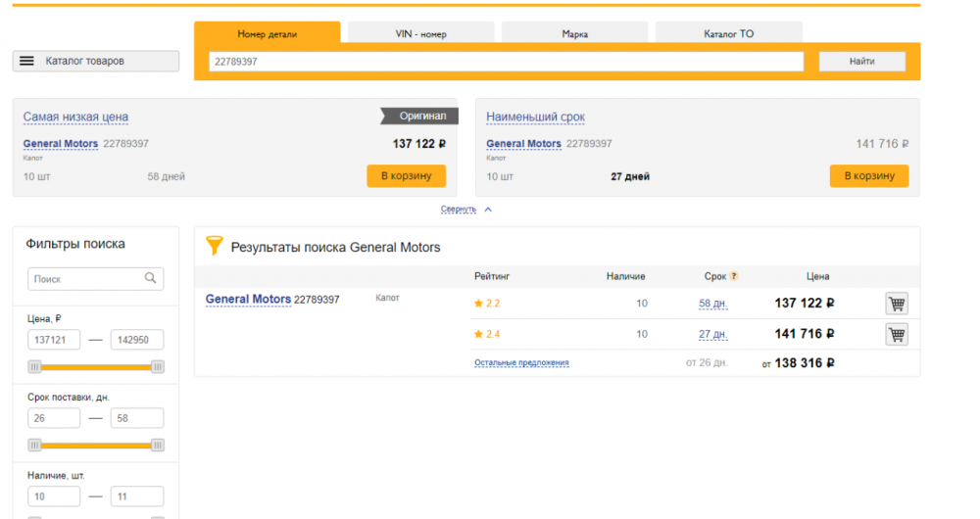
Task: Click the 'от 26 дн.' text
Action: click(707, 362)
